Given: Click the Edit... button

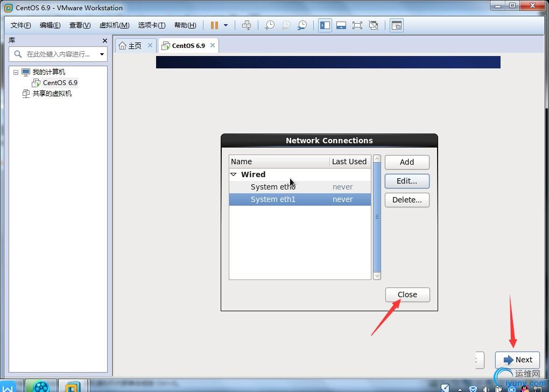Looking at the screenshot, I should point(407,181).
